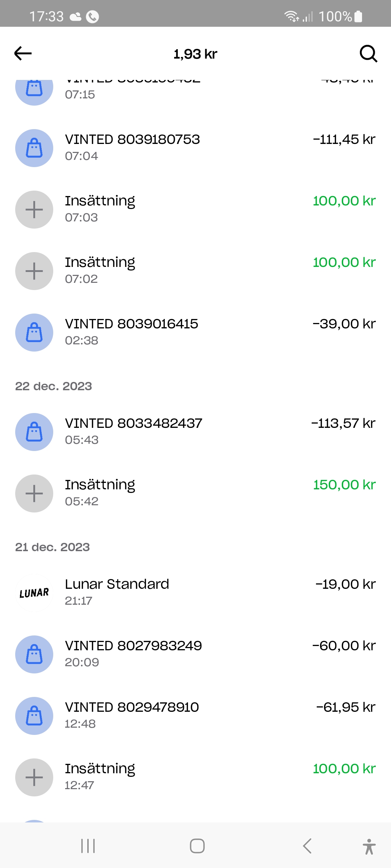Tap plus icon of 07:03 Insättning
The height and width of the screenshot is (868, 391).
[34, 210]
